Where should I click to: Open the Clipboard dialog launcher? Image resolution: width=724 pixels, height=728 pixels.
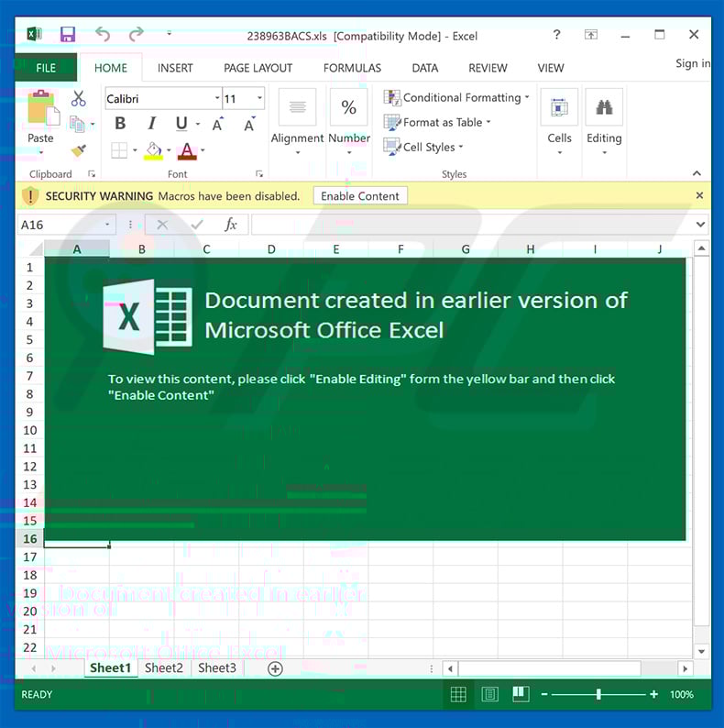[92, 174]
